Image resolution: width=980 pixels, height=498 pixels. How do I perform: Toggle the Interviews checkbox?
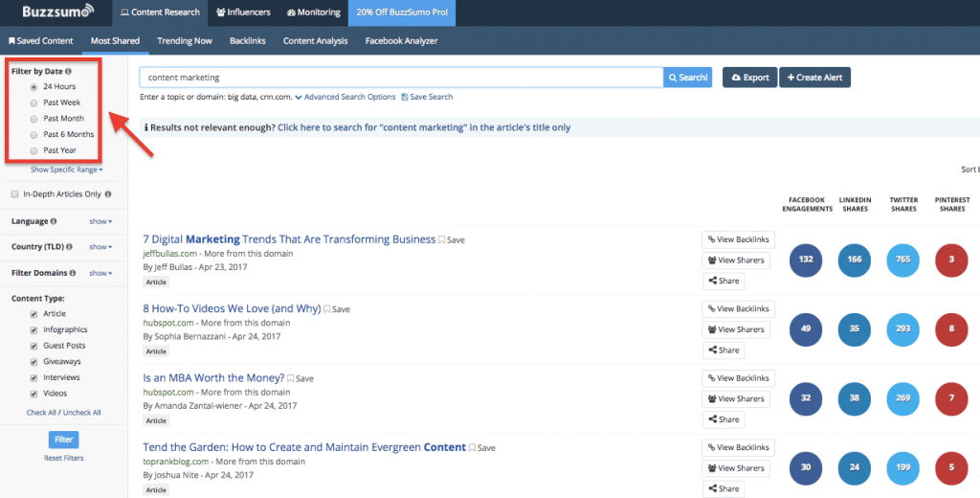point(33,378)
